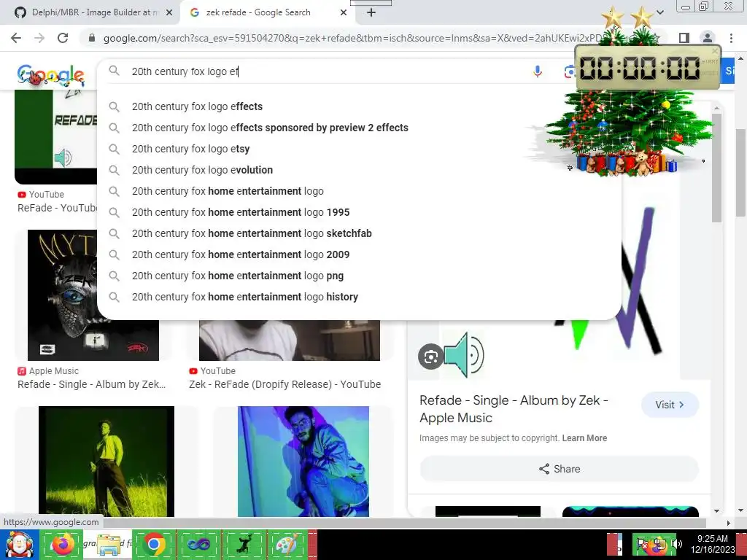Image resolution: width=747 pixels, height=560 pixels.
Task: Click the Share button in the preview panel
Action: (560, 469)
